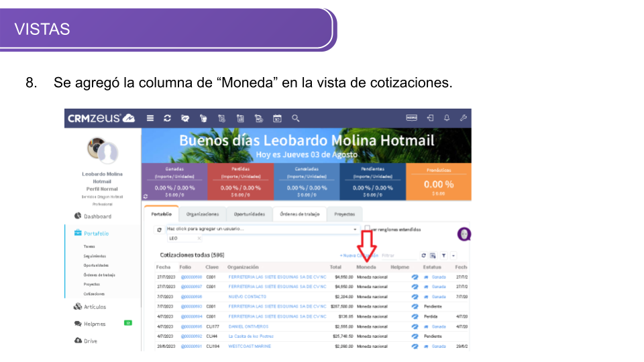644x362 pixels.
Task: Click the Ganadas stats card
Action: pos(174,182)
